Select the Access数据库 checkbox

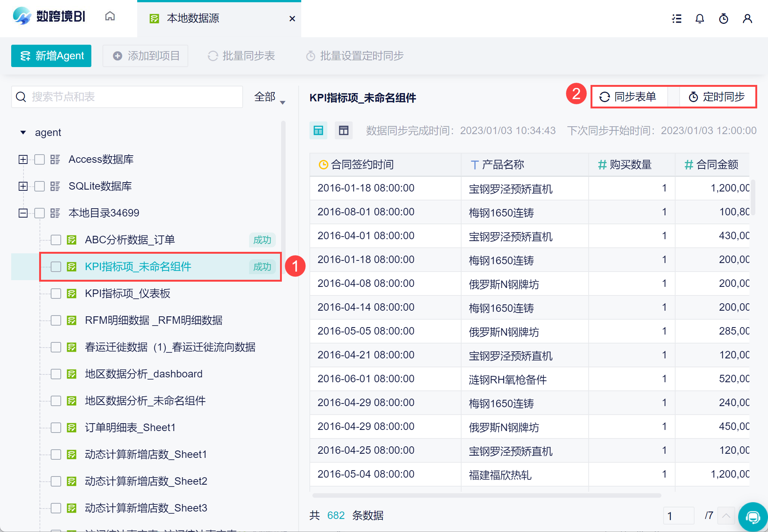click(x=40, y=159)
